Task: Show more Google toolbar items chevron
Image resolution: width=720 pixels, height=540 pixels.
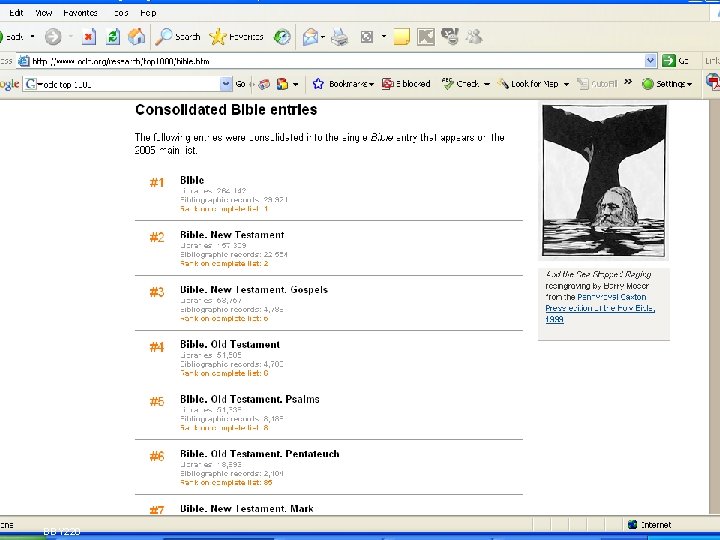Action: (628, 82)
